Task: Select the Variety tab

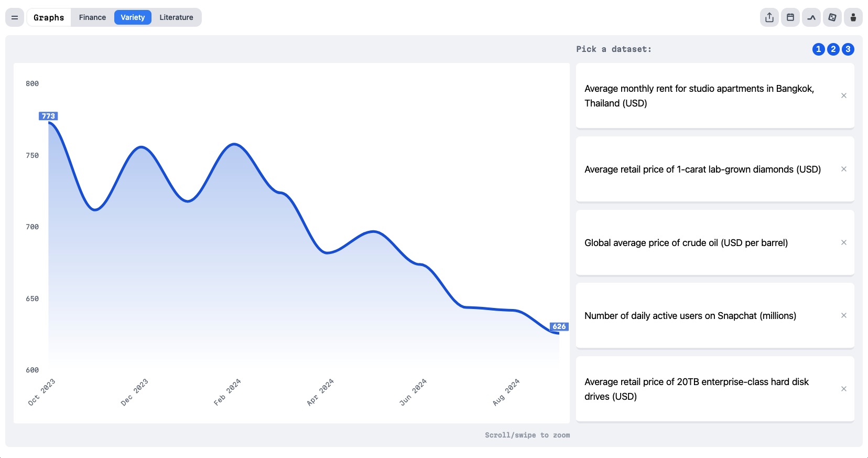Action: click(133, 17)
